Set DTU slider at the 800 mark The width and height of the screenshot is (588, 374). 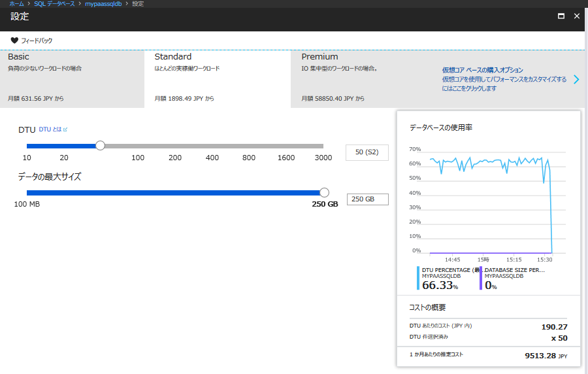pyautogui.click(x=249, y=146)
